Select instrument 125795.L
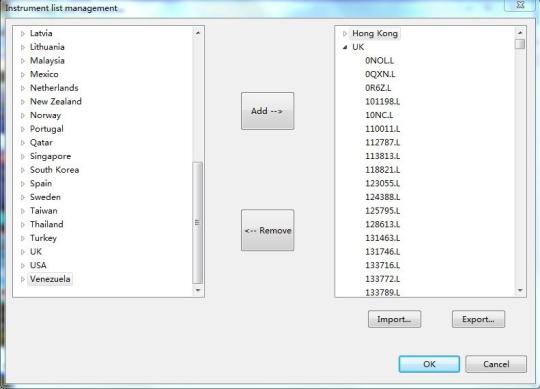The image size is (540, 389). pos(383,211)
